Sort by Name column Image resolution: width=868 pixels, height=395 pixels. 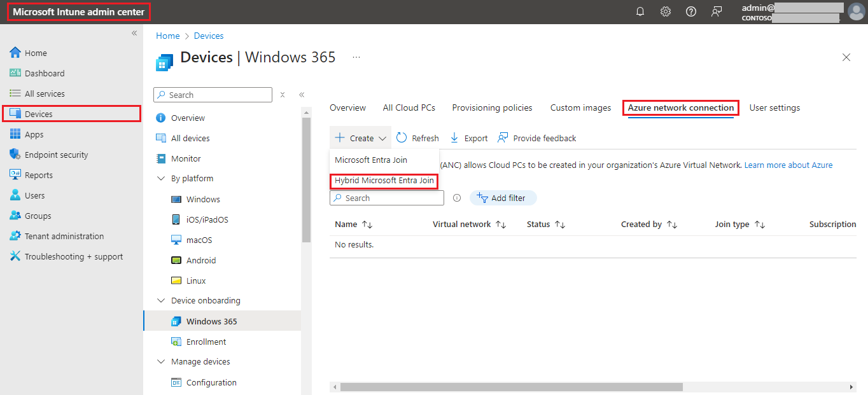coord(354,224)
